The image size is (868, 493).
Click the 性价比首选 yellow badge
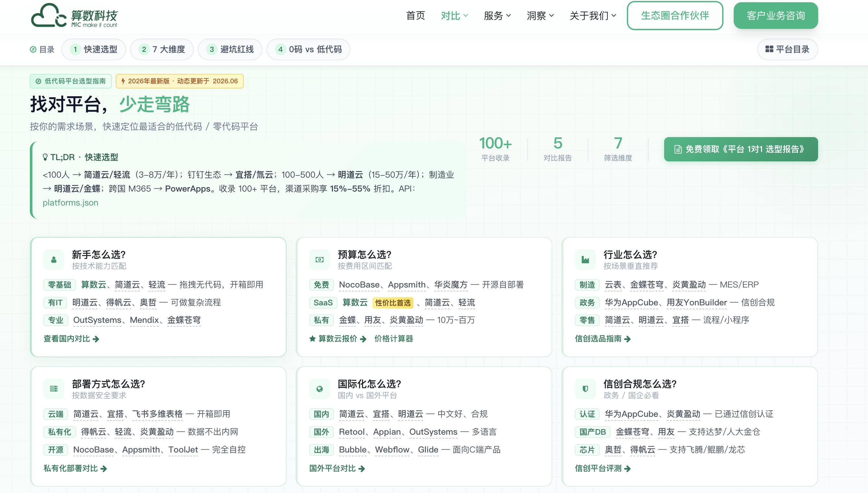pos(393,303)
